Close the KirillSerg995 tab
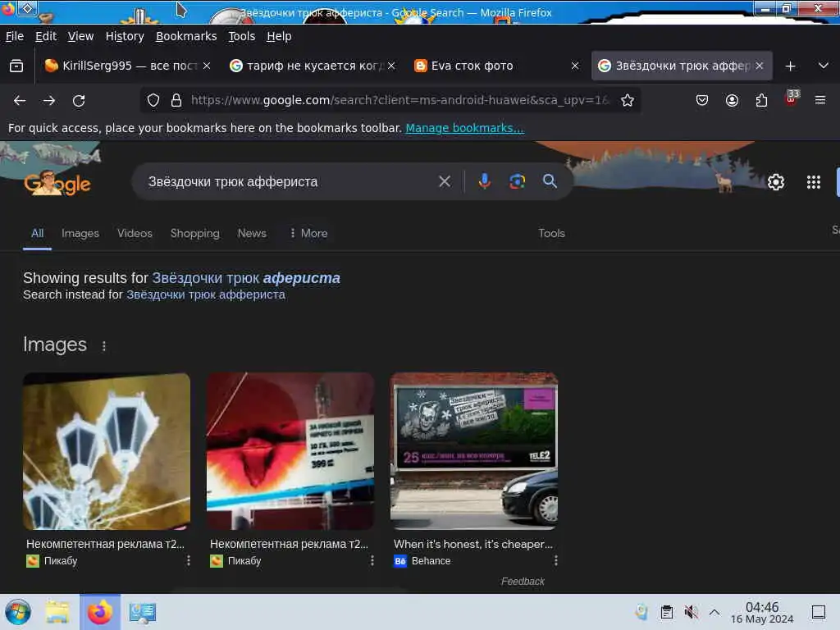 [207, 66]
